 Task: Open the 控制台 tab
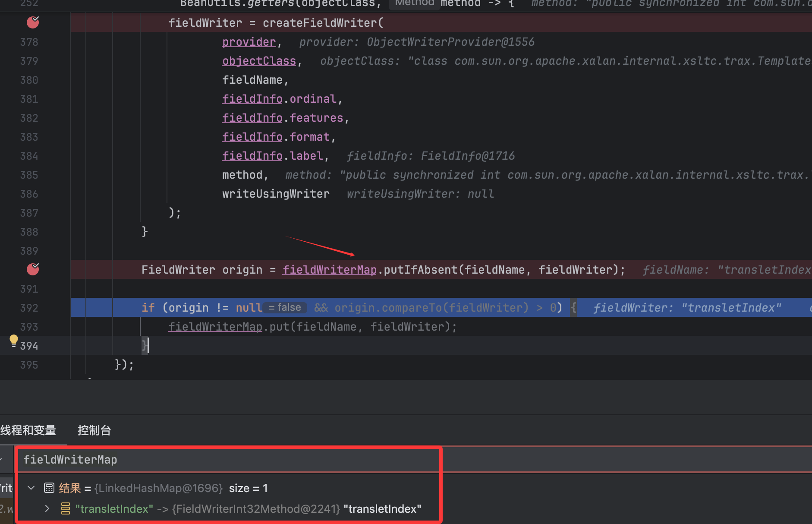click(94, 430)
